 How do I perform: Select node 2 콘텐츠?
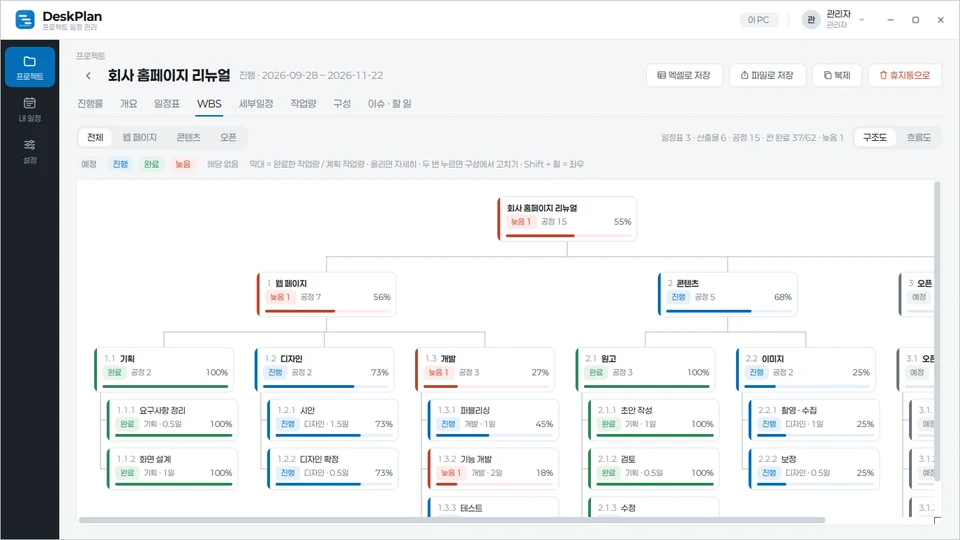coord(727,294)
